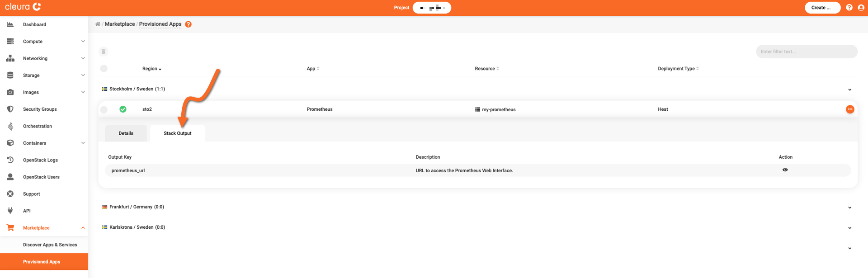Click the home breadcrumb icon
The width and height of the screenshot is (868, 278).
pyautogui.click(x=98, y=24)
